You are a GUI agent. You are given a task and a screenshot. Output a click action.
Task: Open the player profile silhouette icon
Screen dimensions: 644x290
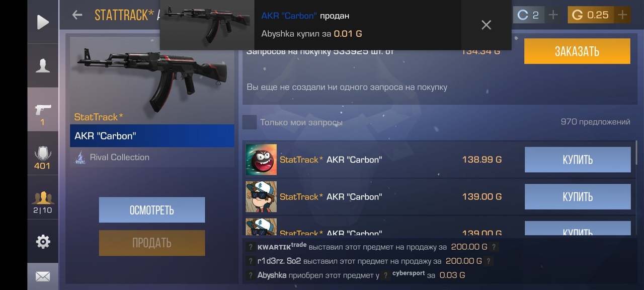(43, 65)
